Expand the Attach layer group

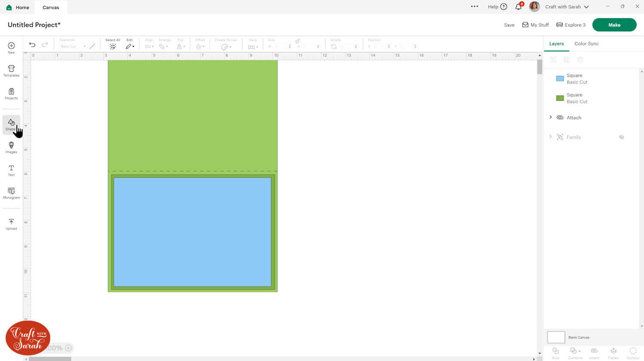pyautogui.click(x=550, y=117)
